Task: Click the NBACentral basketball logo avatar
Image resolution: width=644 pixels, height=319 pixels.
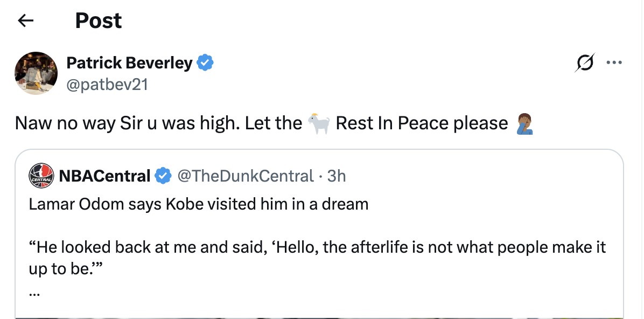Action: pos(42,176)
